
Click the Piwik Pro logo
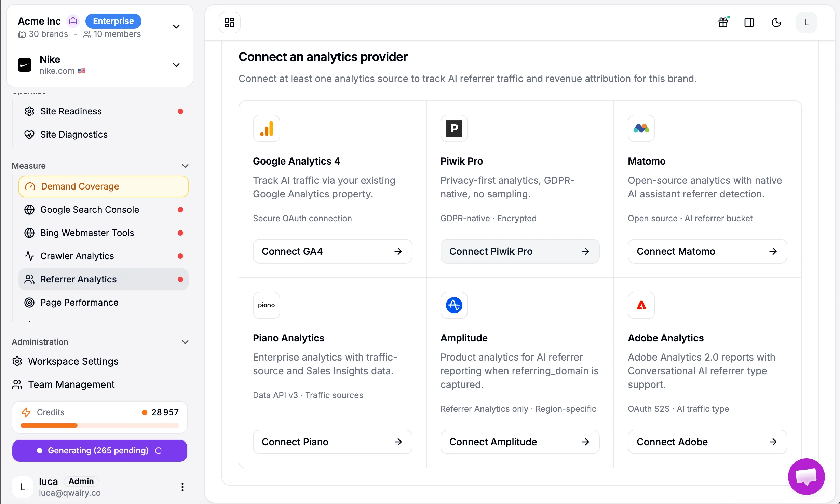click(x=454, y=128)
